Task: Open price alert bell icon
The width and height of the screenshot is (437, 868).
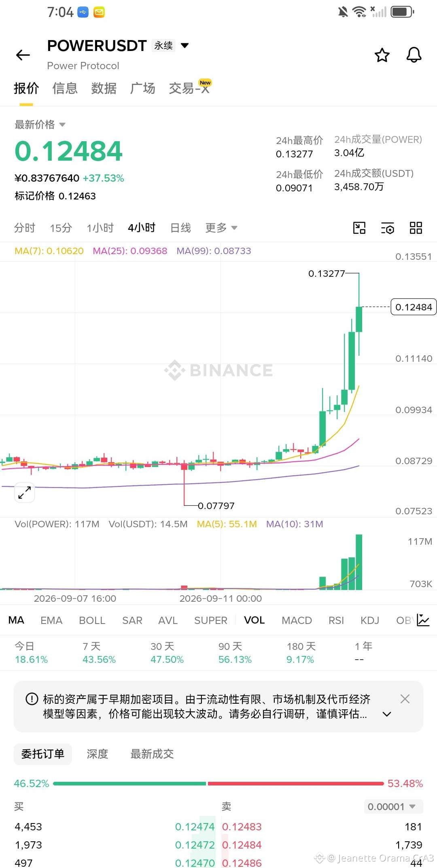Action: tap(414, 55)
